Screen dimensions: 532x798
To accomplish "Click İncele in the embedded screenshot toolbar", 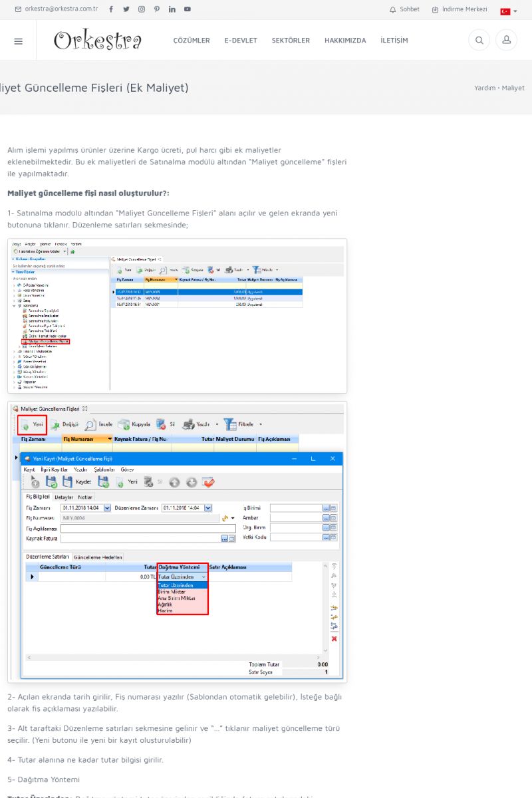I will pyautogui.click(x=98, y=424).
